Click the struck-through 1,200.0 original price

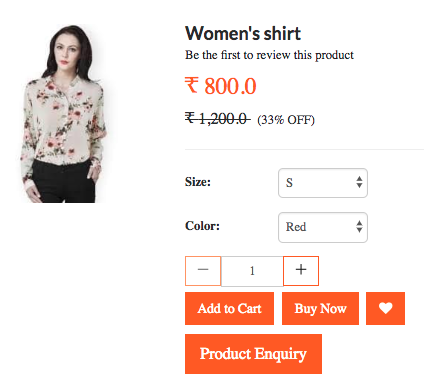tap(218, 118)
